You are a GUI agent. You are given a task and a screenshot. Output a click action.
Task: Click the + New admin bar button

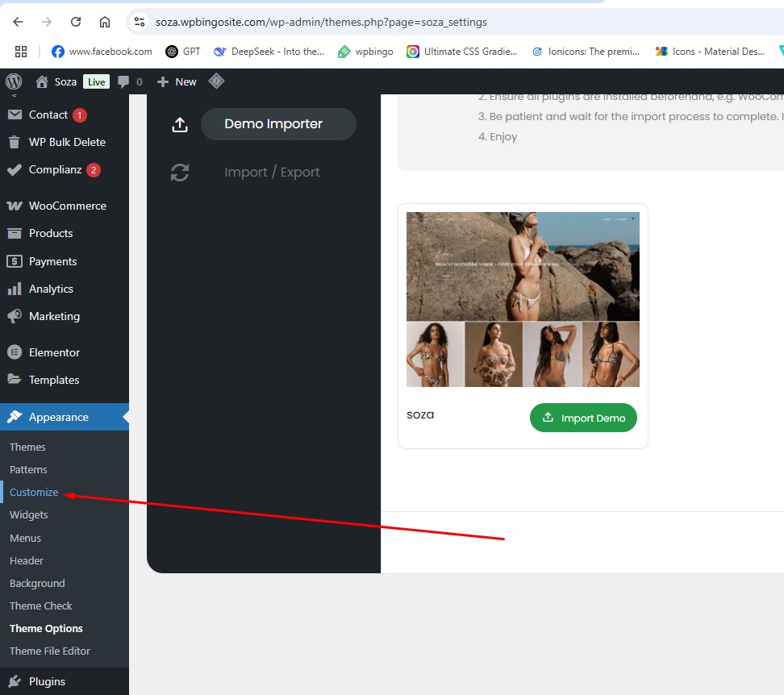(177, 81)
